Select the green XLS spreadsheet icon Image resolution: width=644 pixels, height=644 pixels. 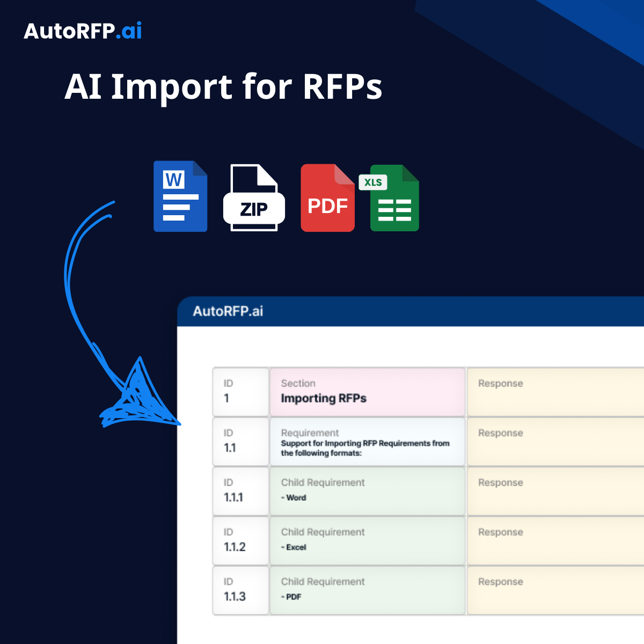390,197
